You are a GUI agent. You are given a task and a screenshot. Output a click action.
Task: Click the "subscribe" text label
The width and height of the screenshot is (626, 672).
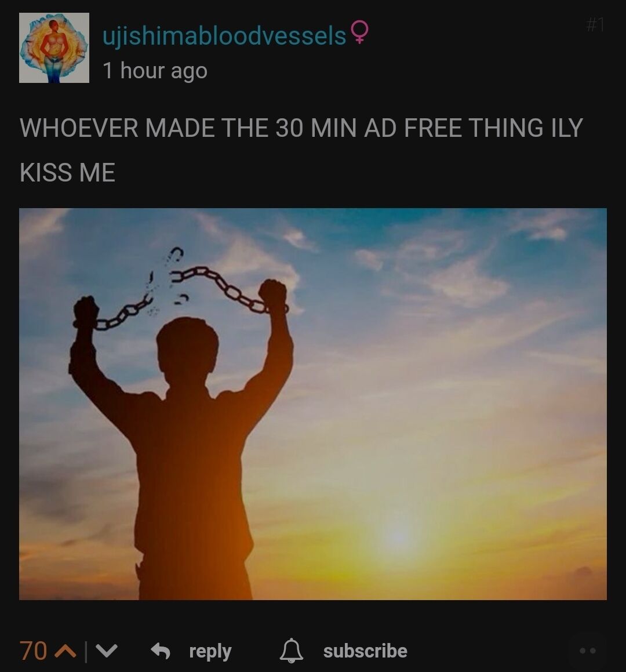365,651
